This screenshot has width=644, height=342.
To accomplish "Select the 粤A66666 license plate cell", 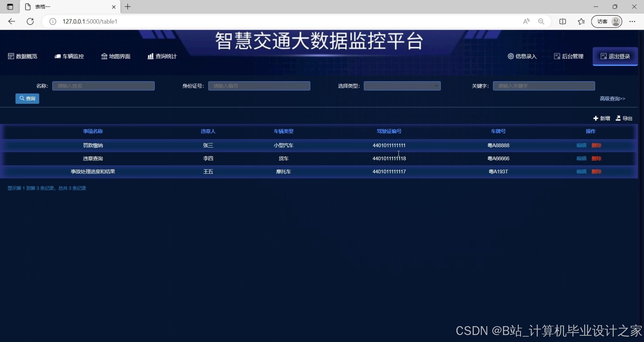I will click(498, 158).
